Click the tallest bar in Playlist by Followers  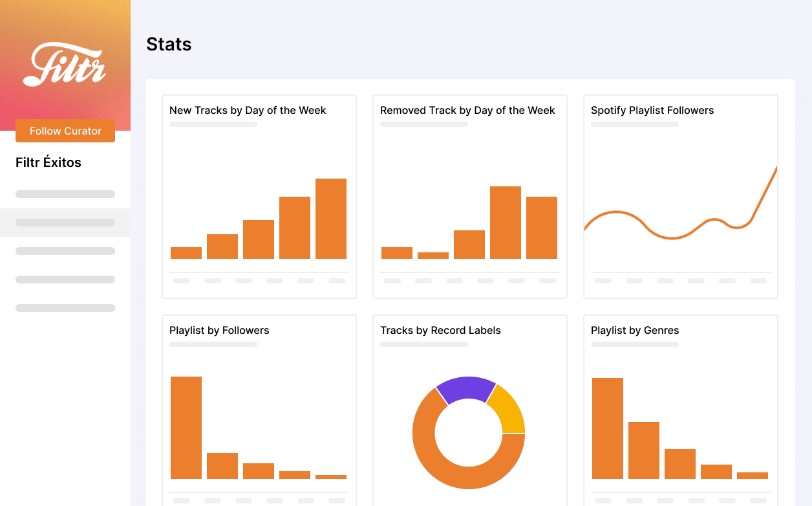click(x=186, y=428)
